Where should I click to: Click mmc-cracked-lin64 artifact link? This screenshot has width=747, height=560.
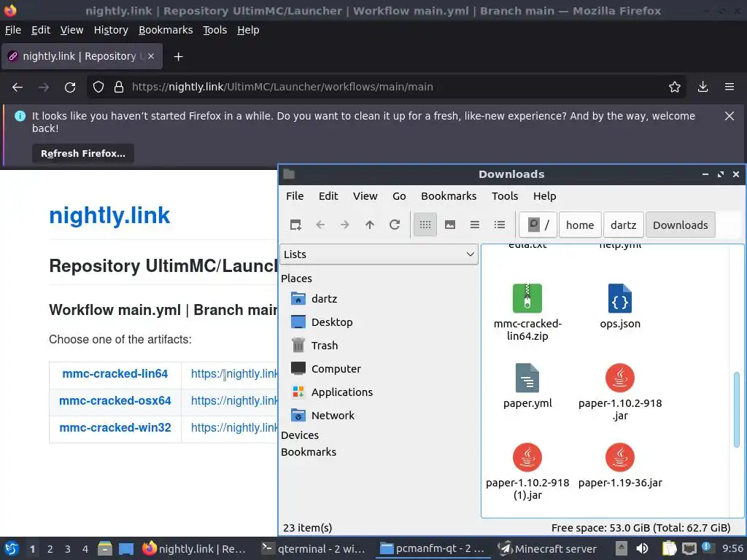pos(115,374)
